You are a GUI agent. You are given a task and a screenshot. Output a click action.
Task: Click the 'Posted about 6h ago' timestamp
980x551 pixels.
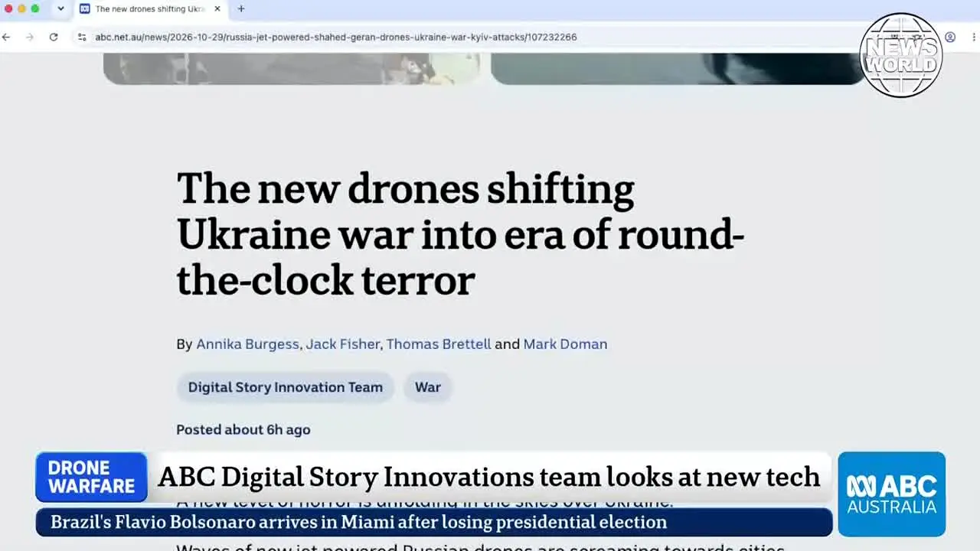[x=243, y=430]
